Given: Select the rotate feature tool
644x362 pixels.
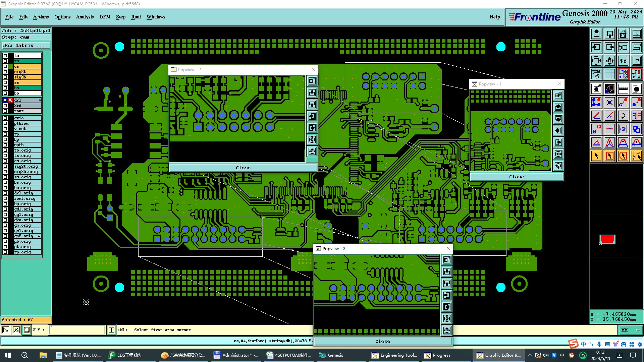Looking at the screenshot, I should coord(623,116).
